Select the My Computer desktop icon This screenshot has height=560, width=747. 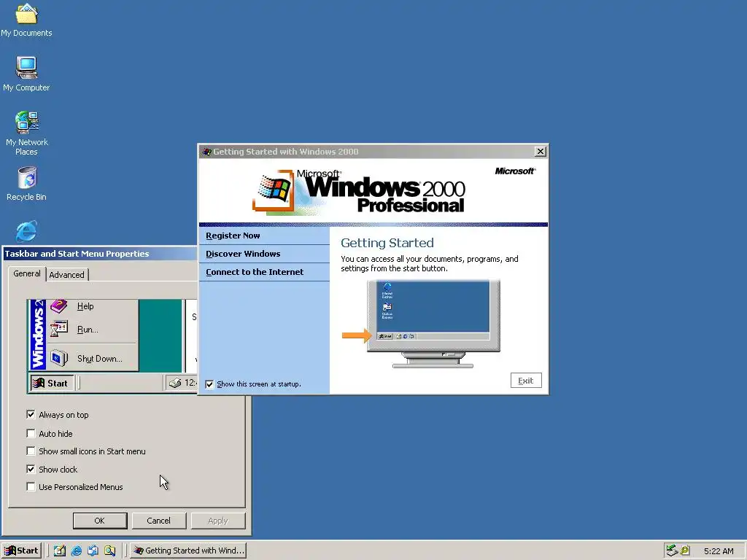(x=26, y=74)
